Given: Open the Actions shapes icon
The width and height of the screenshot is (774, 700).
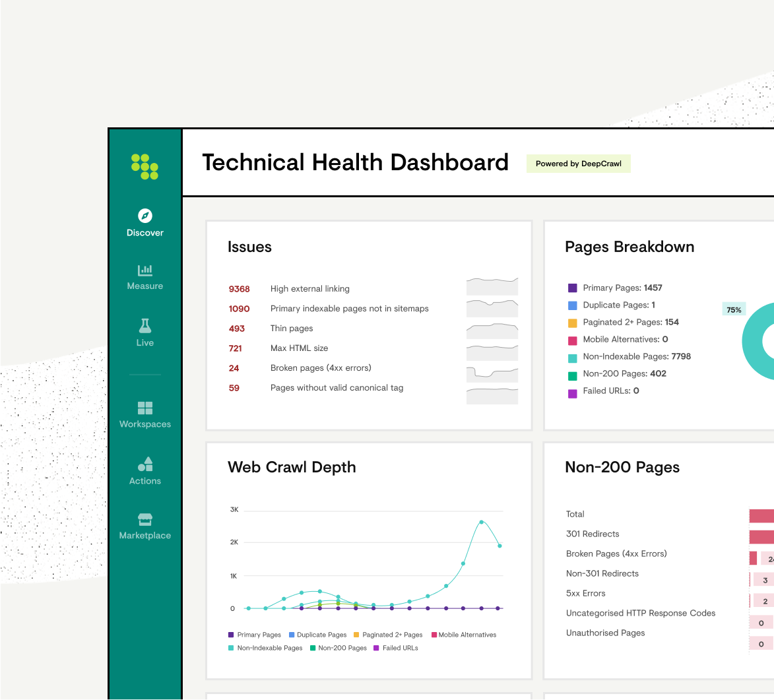Looking at the screenshot, I should pyautogui.click(x=145, y=464).
